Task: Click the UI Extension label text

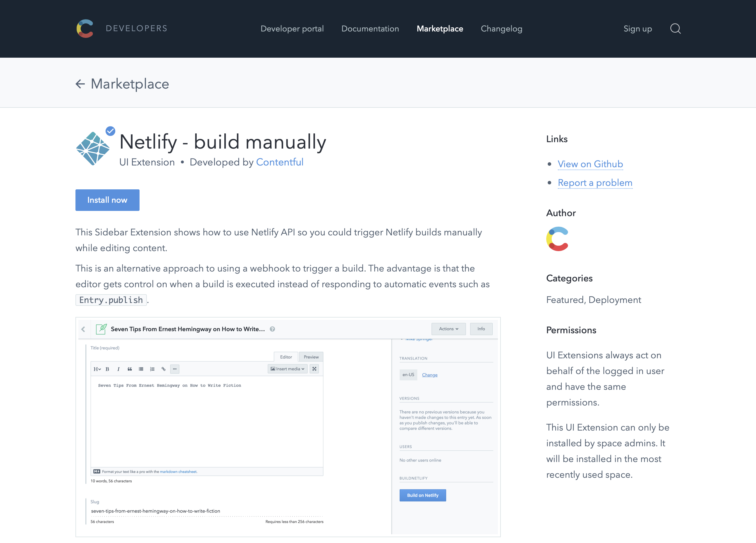Action: click(147, 162)
